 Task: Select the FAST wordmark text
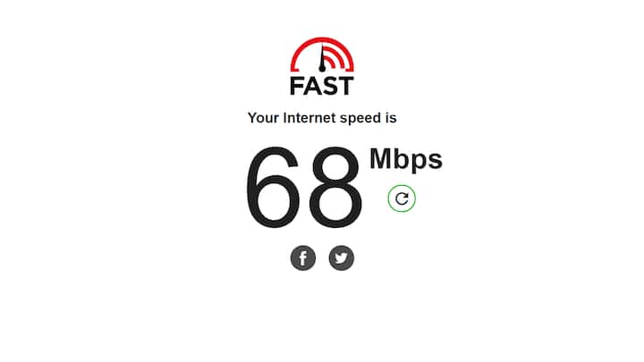tap(322, 86)
